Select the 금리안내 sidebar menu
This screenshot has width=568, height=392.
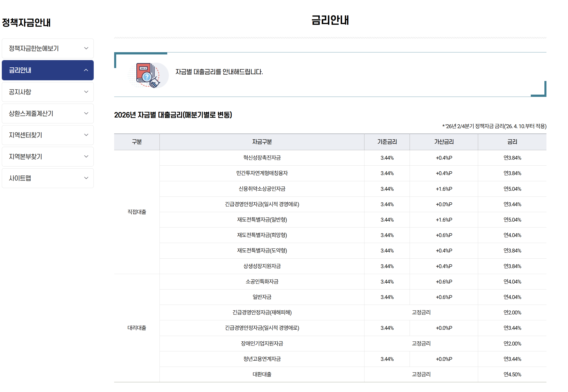pyautogui.click(x=20, y=70)
